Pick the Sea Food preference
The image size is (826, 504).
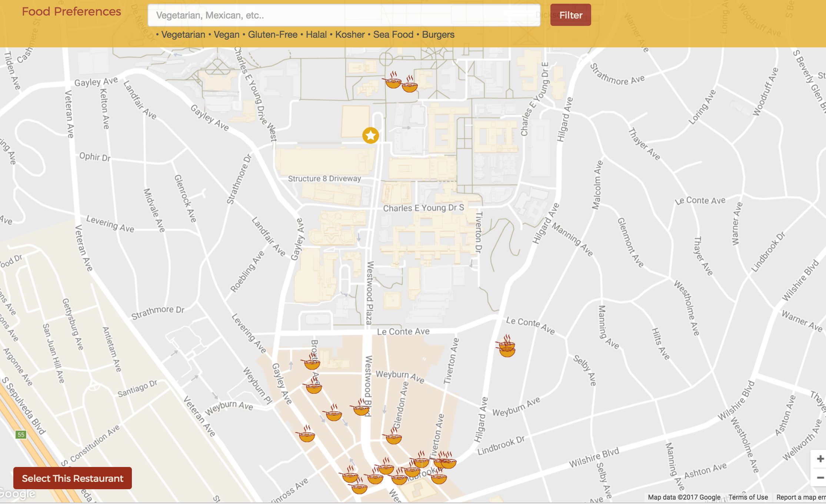point(393,35)
